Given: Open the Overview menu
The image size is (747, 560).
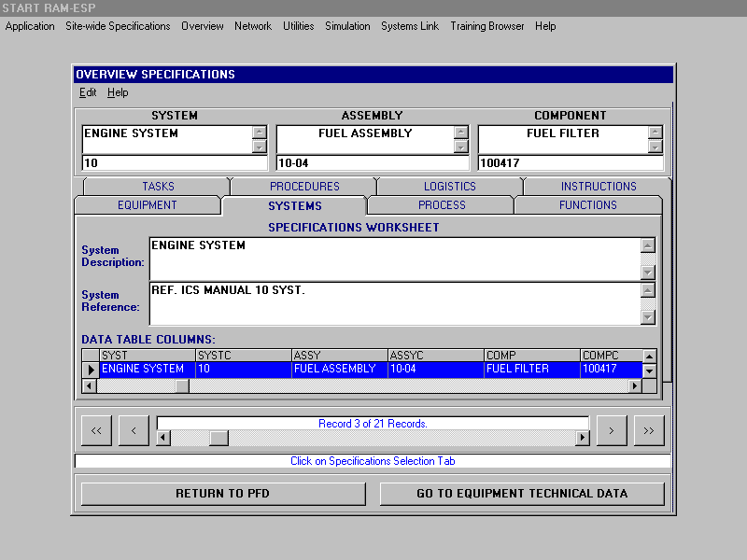Looking at the screenshot, I should coord(202,26).
